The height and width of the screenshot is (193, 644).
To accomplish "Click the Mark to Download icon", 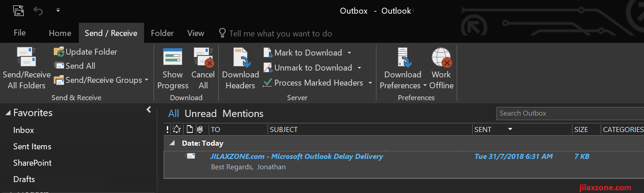I will [x=268, y=53].
